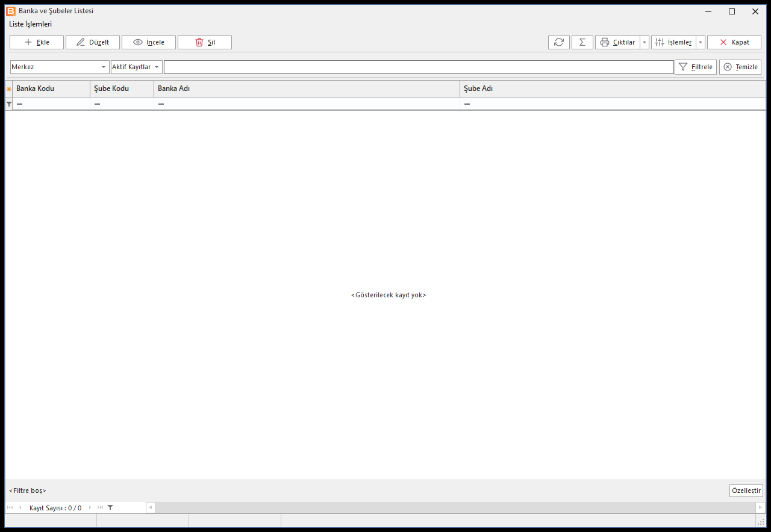Click the Şube Adı filter row cell
Viewport: 771px width, 532px height.
tap(613, 104)
